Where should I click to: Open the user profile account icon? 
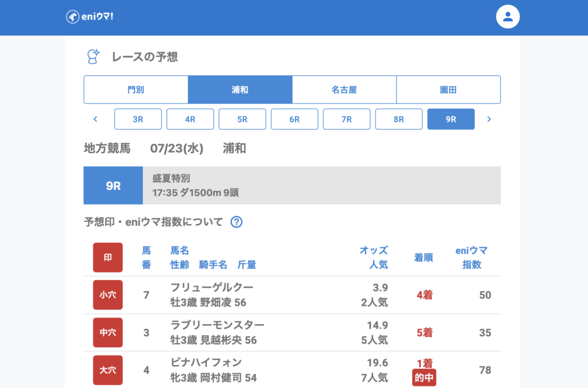(508, 17)
